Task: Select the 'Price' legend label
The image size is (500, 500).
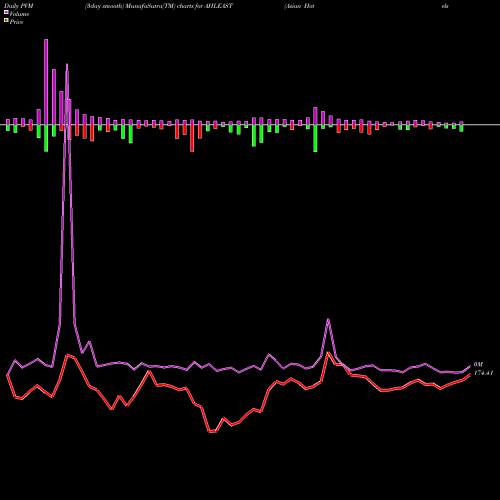Action: pos(16,22)
